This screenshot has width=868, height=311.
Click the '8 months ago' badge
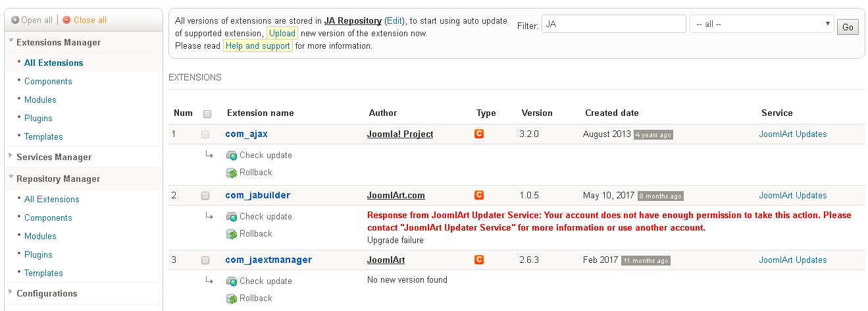661,196
